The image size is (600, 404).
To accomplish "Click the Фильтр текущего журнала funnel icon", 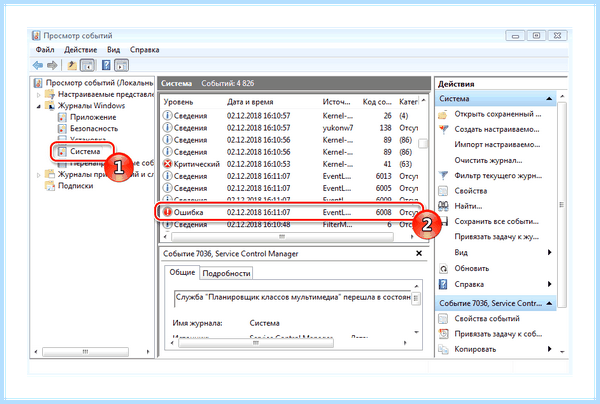I will 443,176.
